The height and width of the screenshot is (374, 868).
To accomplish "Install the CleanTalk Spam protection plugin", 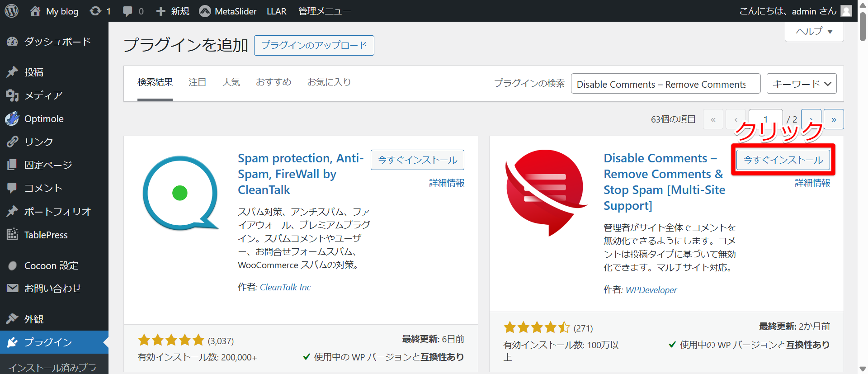I will click(417, 160).
